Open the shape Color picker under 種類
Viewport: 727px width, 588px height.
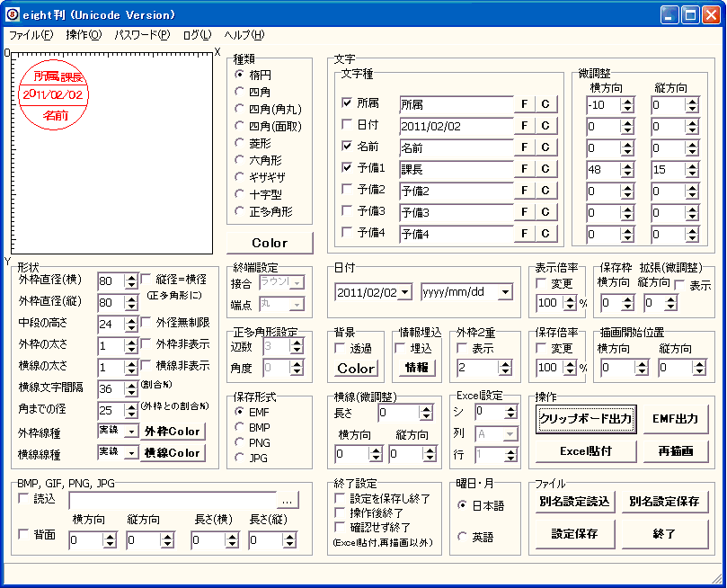point(270,243)
